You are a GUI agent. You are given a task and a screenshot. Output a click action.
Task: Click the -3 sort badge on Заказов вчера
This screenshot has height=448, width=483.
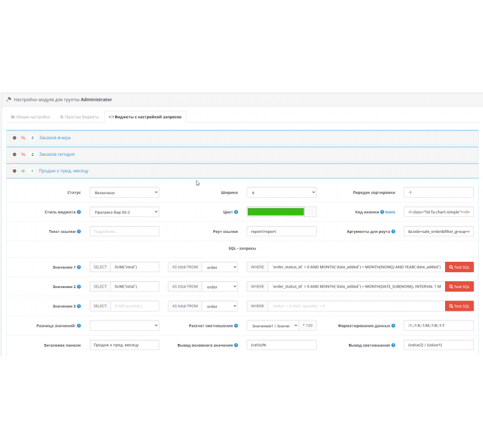(x=32, y=138)
